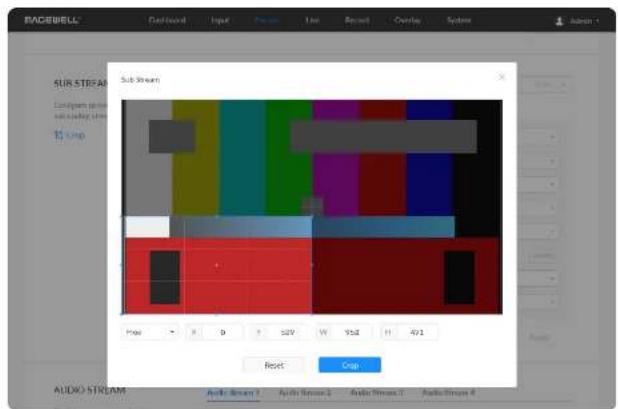Close the Sub Stream dialog
The image size is (618, 409).
501,77
